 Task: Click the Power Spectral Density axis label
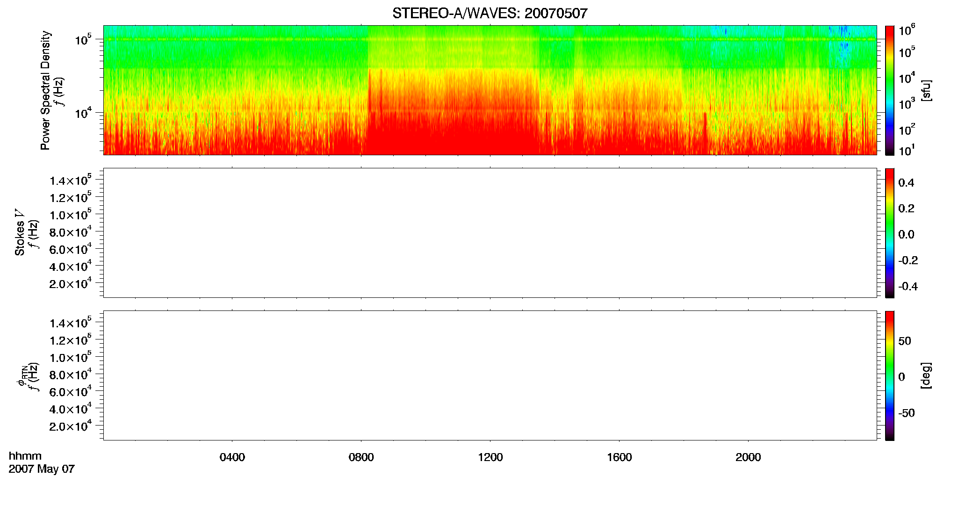coord(45,90)
